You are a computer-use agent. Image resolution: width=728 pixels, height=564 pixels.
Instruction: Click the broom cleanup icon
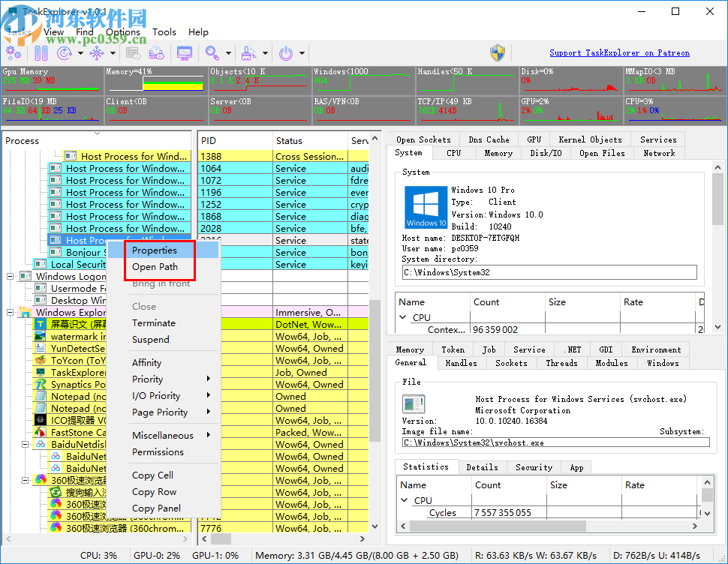249,53
